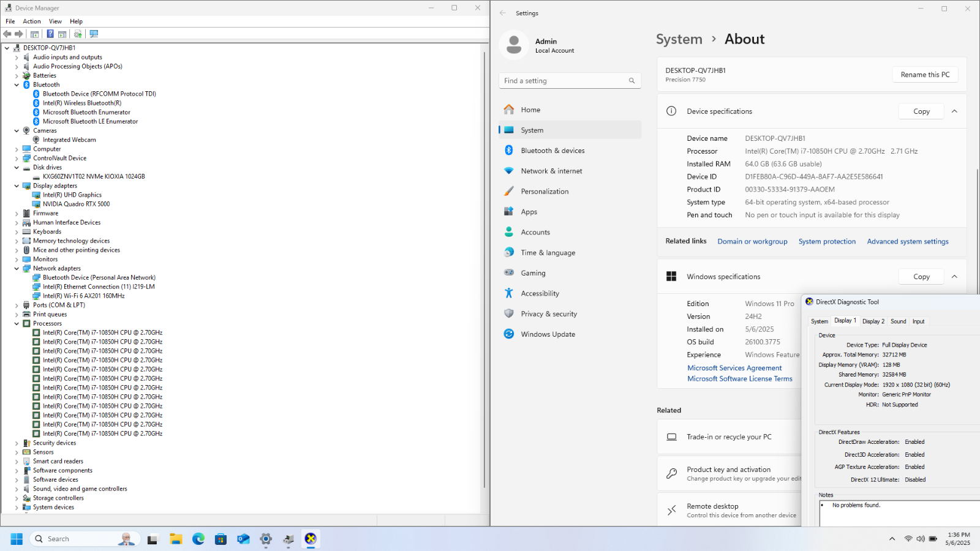This screenshot has width=980, height=551.
Task: Expand the Batteries node
Action: (x=17, y=75)
